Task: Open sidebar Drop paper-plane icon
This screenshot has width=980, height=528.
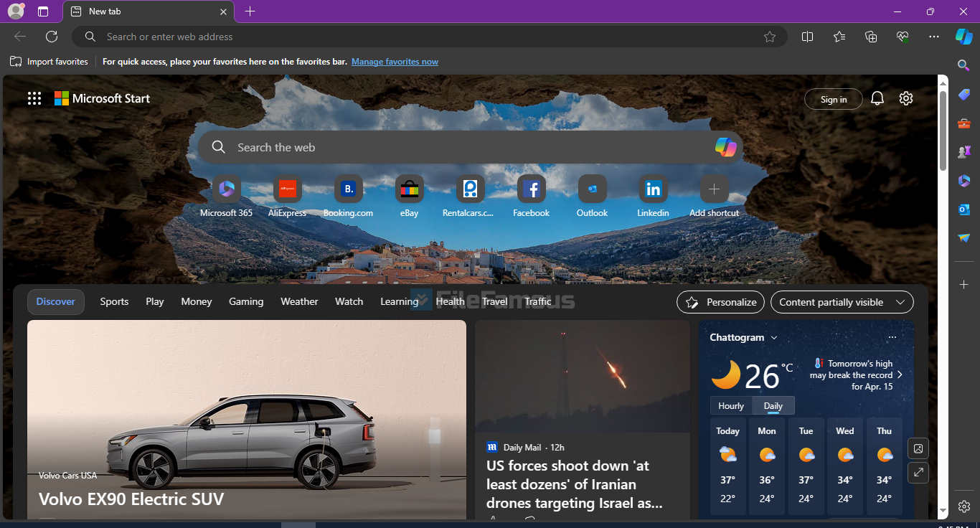Action: (964, 238)
